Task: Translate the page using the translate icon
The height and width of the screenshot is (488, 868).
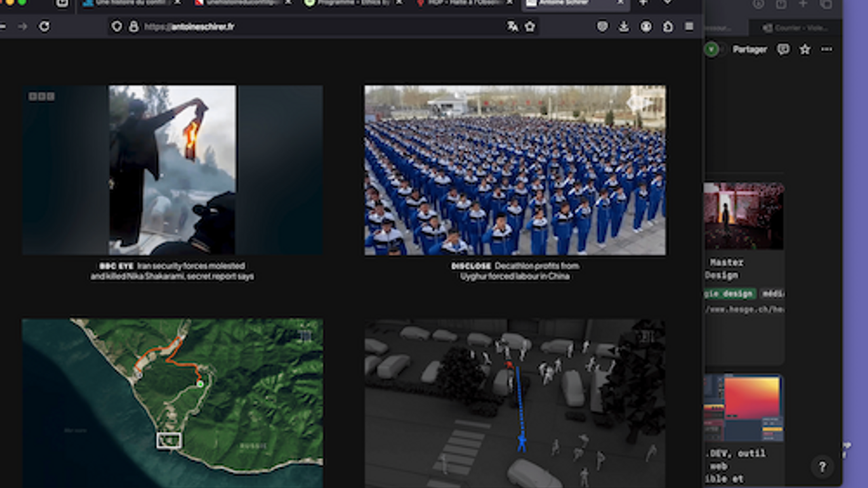Action: click(x=512, y=26)
